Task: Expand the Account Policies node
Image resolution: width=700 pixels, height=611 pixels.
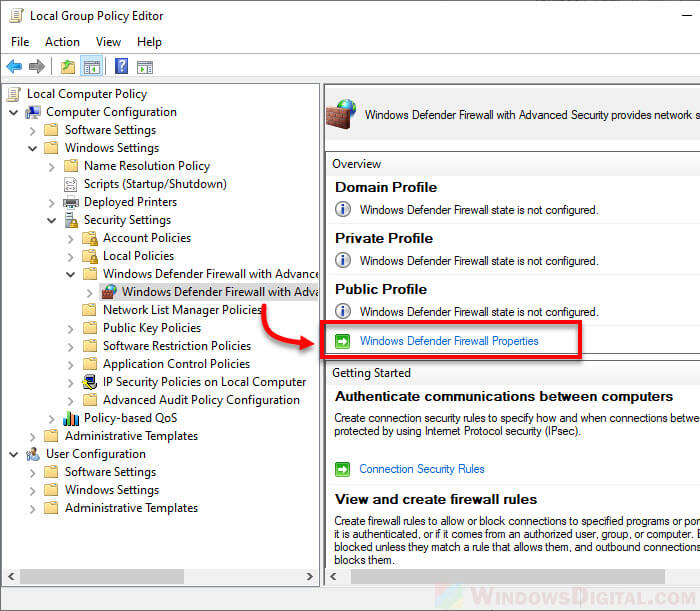Action: pos(71,238)
